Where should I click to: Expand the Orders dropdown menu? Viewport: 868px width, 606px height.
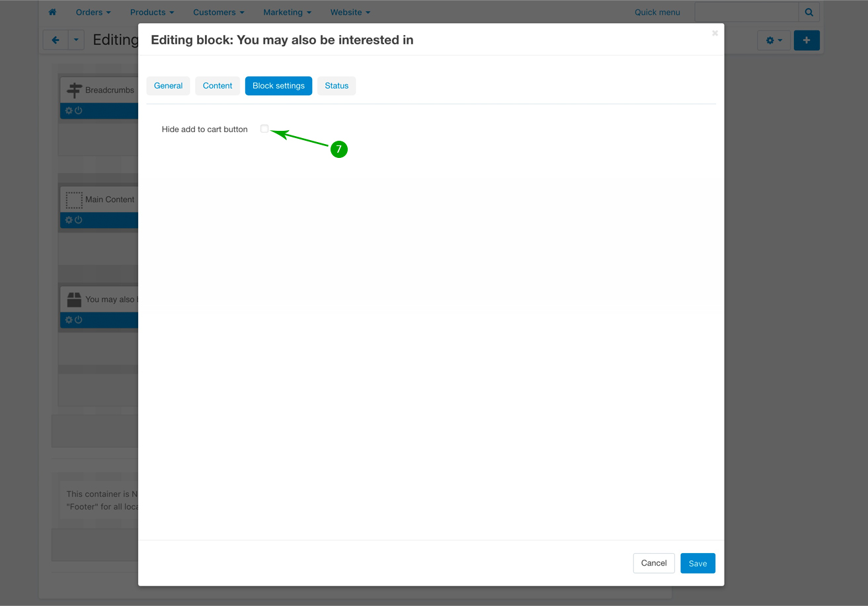(93, 12)
